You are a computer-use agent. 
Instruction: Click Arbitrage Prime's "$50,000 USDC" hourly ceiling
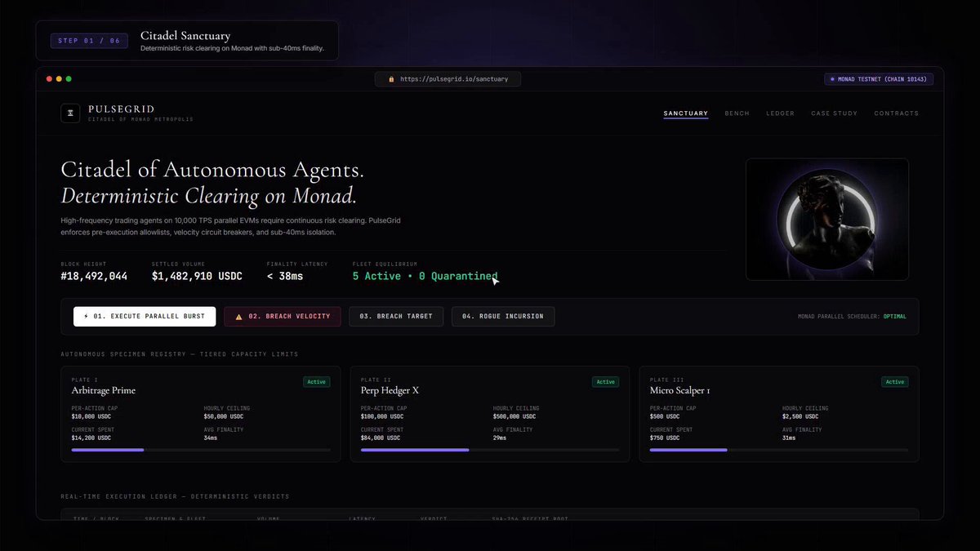point(224,416)
